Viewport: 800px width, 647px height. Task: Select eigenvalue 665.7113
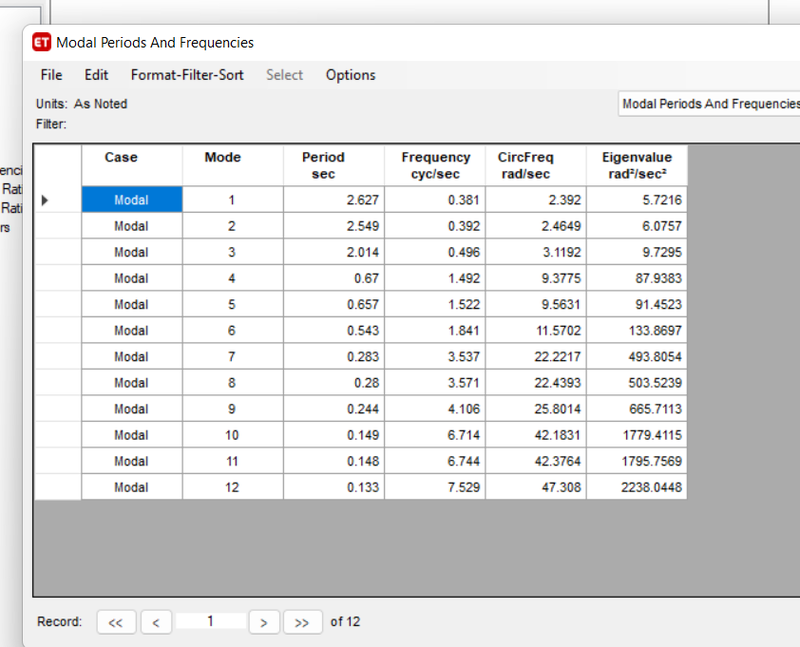click(637, 409)
